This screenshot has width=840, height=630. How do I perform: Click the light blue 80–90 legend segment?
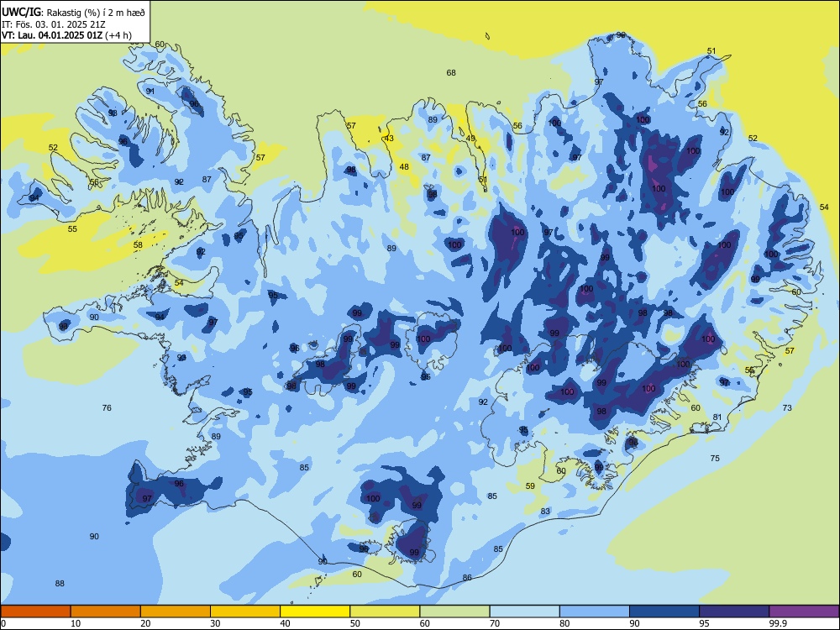595,612
